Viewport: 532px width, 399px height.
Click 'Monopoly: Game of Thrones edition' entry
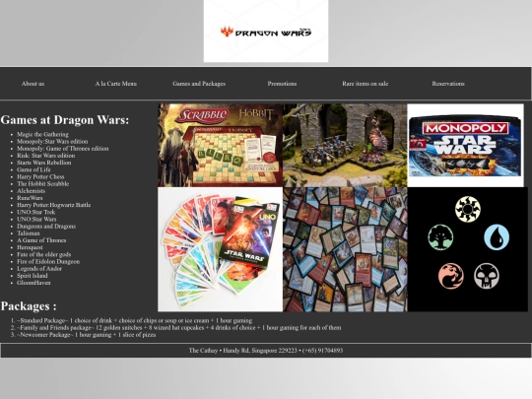point(63,149)
